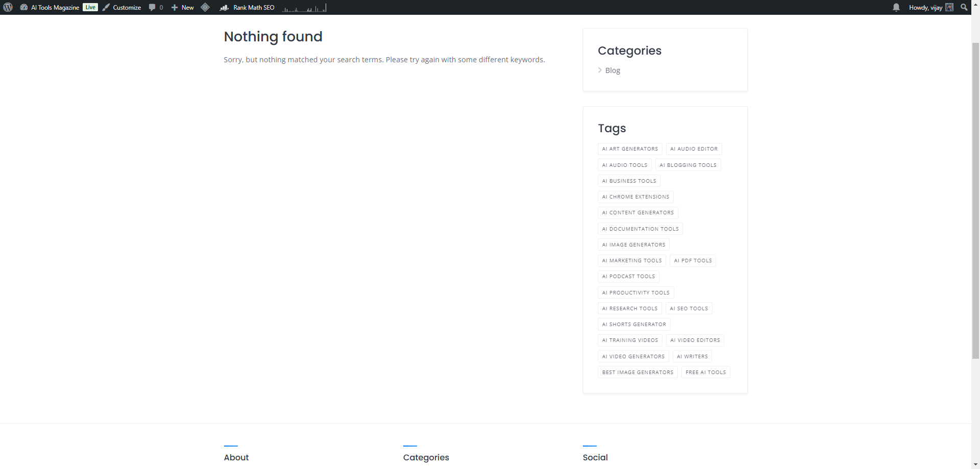Click the sidebar Tags heading
Image resolution: width=980 pixels, height=469 pixels.
612,128
